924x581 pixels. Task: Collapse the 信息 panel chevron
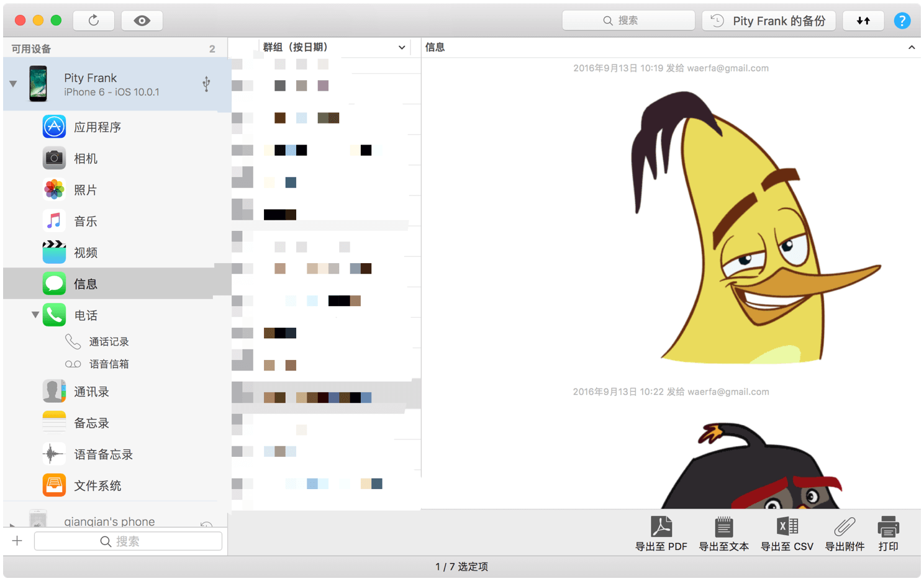[x=911, y=47]
